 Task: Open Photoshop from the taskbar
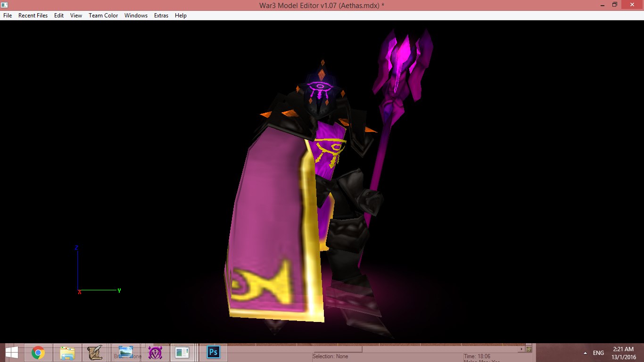click(214, 353)
